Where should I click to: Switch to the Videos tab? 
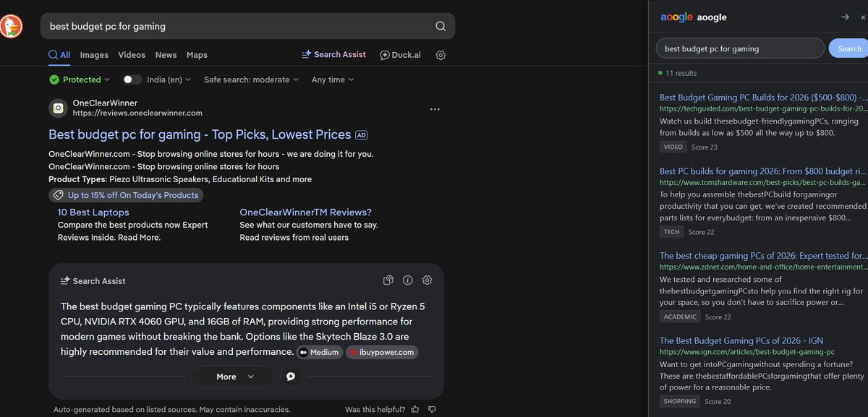132,55
